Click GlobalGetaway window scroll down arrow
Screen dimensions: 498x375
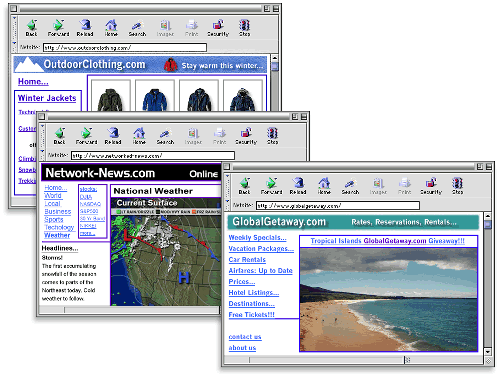[x=488, y=352]
